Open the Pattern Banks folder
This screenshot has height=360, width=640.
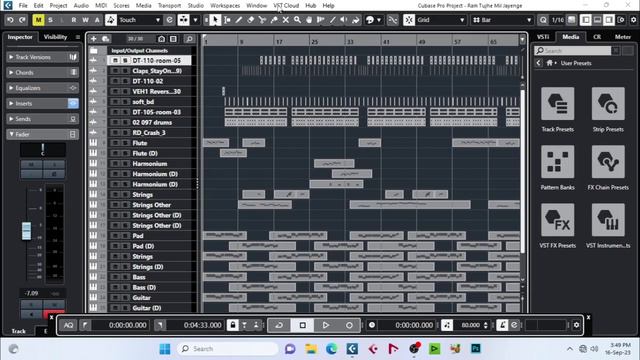[558, 162]
